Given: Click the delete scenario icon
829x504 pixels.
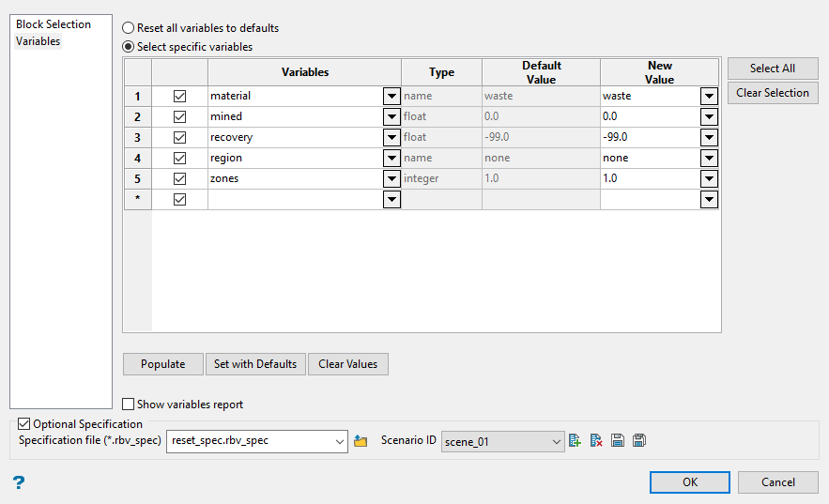Looking at the screenshot, I should (596, 441).
